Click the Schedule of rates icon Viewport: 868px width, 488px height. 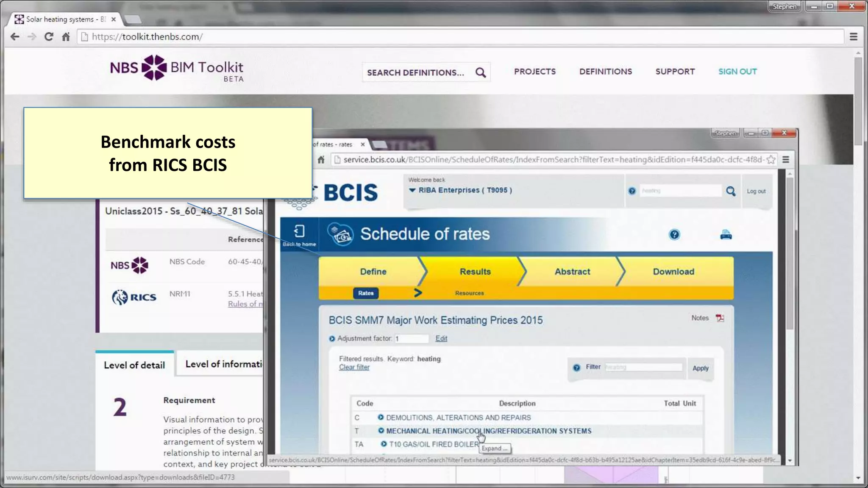point(340,234)
